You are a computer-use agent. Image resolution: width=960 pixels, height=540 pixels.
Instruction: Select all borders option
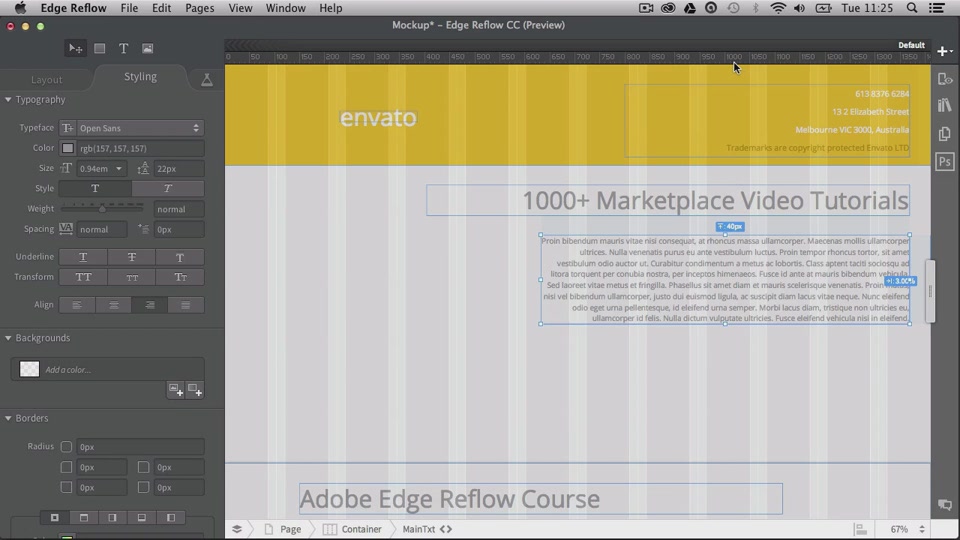(54, 518)
